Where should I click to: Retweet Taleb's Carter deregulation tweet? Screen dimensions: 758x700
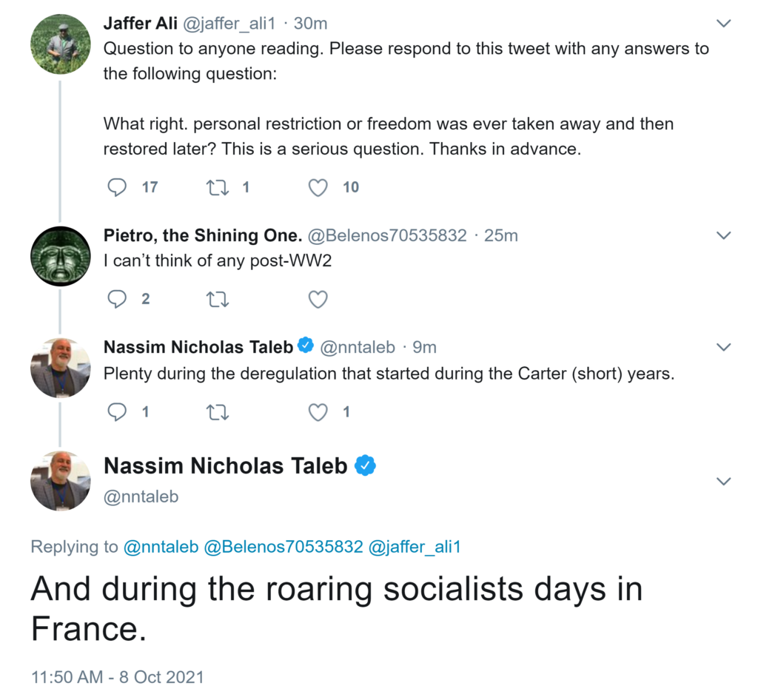[217, 412]
